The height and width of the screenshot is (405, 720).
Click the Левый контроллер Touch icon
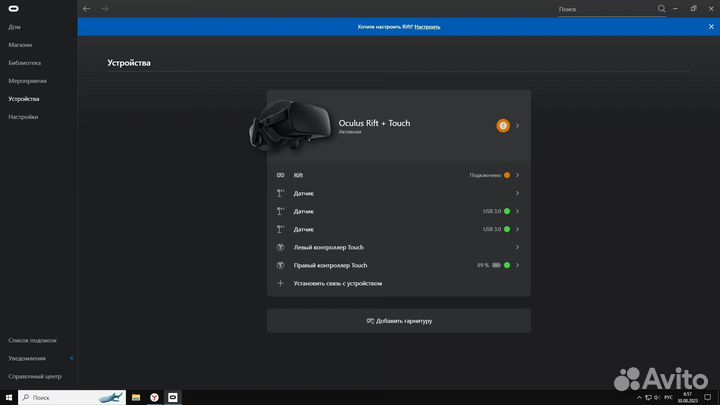point(281,248)
